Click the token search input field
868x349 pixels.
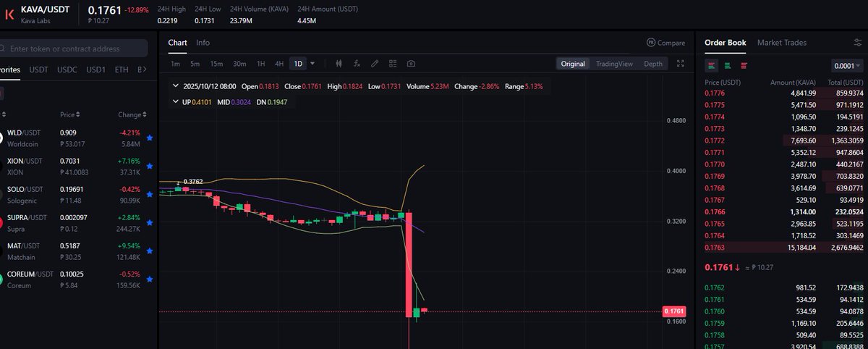[x=74, y=49]
